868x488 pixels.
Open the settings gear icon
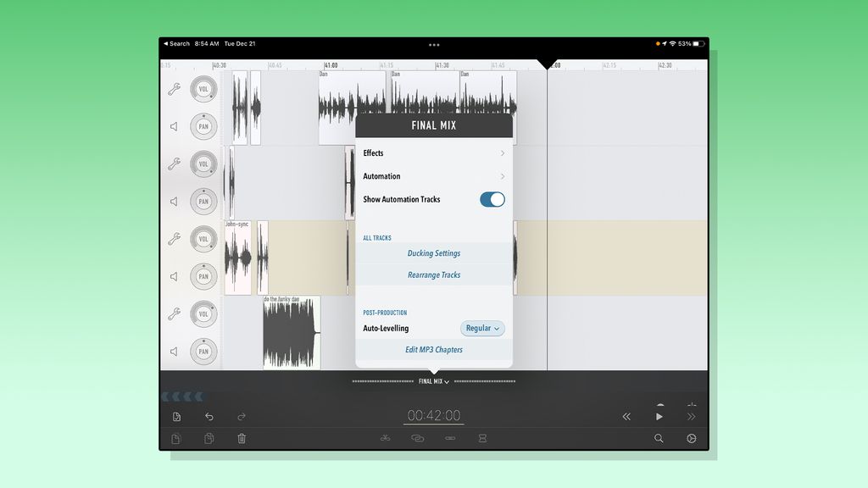tap(692, 438)
